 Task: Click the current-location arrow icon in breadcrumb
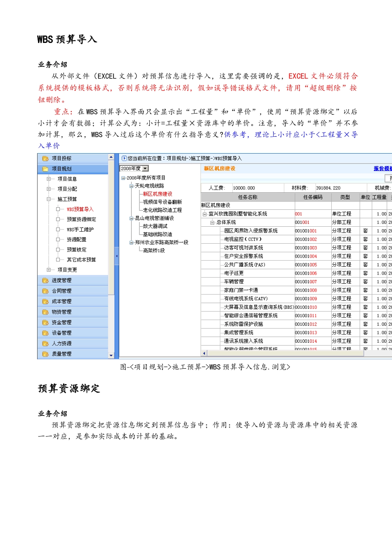tap(124, 158)
